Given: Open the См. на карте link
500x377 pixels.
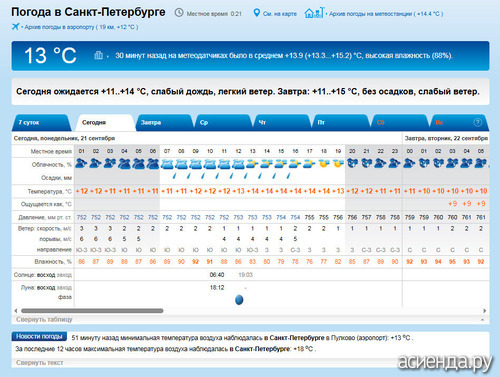Looking at the screenshot, I should pyautogui.click(x=280, y=14).
